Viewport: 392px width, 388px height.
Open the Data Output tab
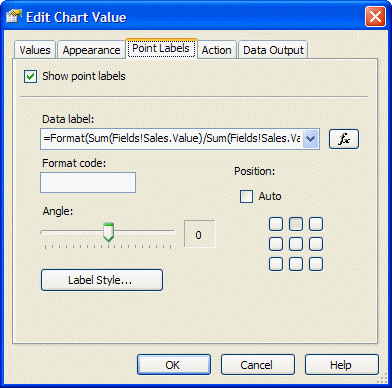click(x=273, y=50)
